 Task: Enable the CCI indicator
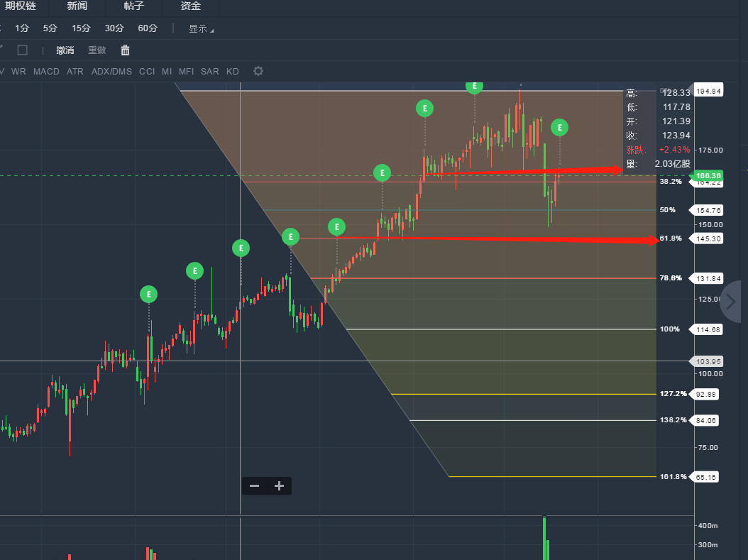147,72
